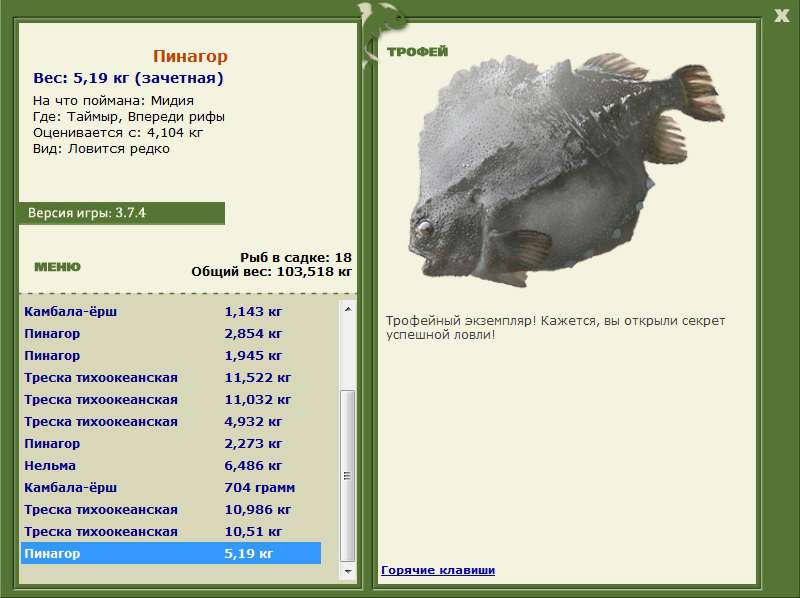Choose the Пинагор 1,945 кг row
Image resolution: width=800 pixels, height=598 pixels.
(170, 356)
